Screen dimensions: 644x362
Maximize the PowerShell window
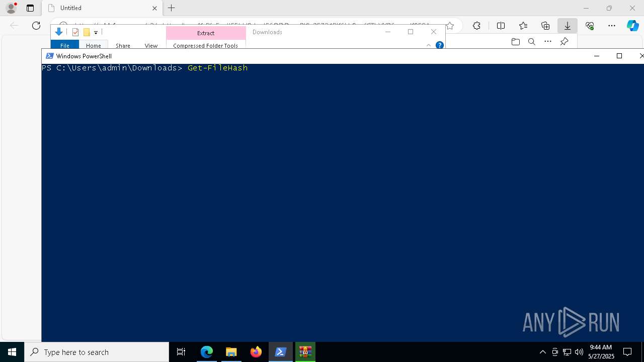(619, 56)
